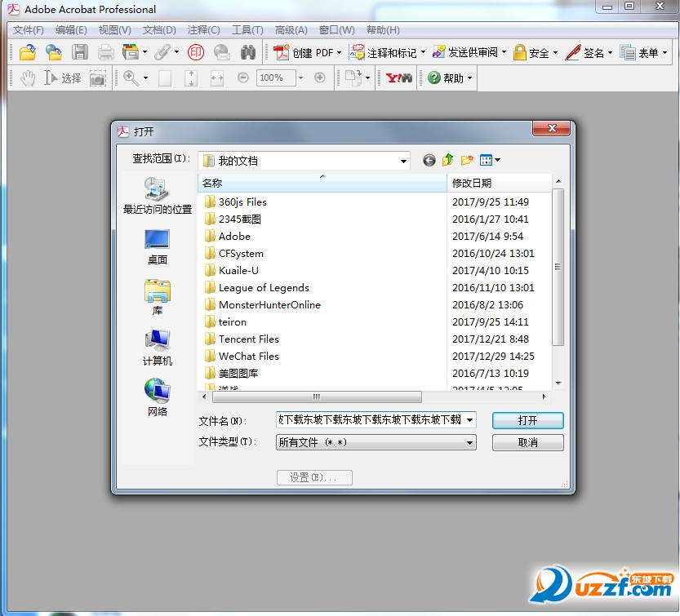Click the paperclip attach file icon
This screenshot has width=680, height=616.
click(162, 52)
